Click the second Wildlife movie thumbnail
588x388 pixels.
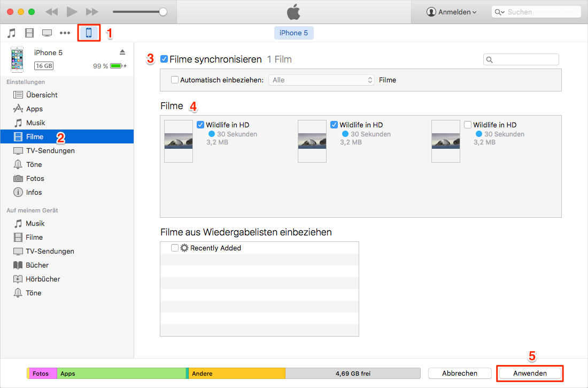312,141
